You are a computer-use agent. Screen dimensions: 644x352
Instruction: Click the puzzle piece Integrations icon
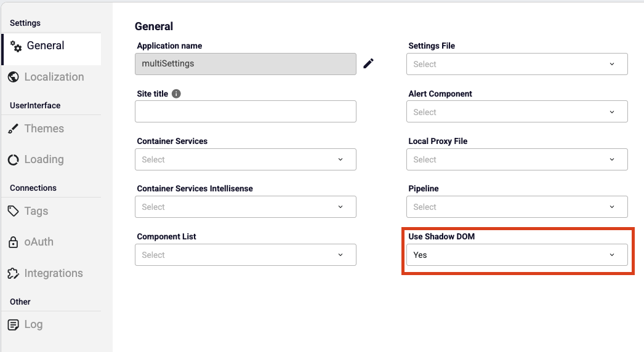point(13,273)
